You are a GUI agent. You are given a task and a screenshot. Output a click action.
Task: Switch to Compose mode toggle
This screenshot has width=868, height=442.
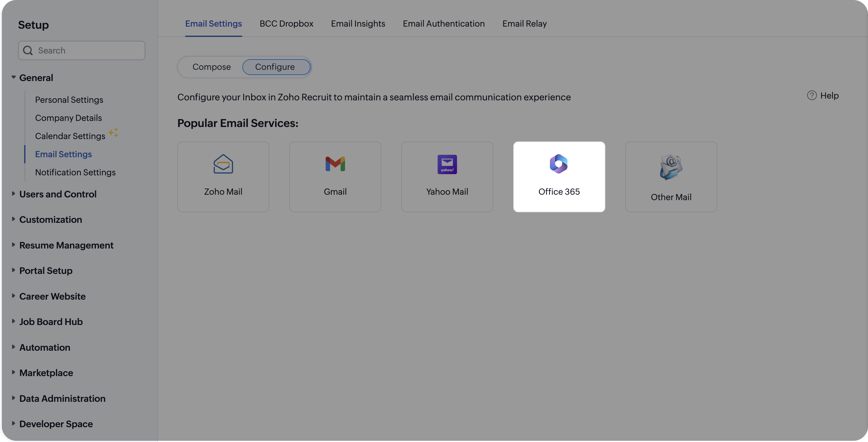[211, 67]
